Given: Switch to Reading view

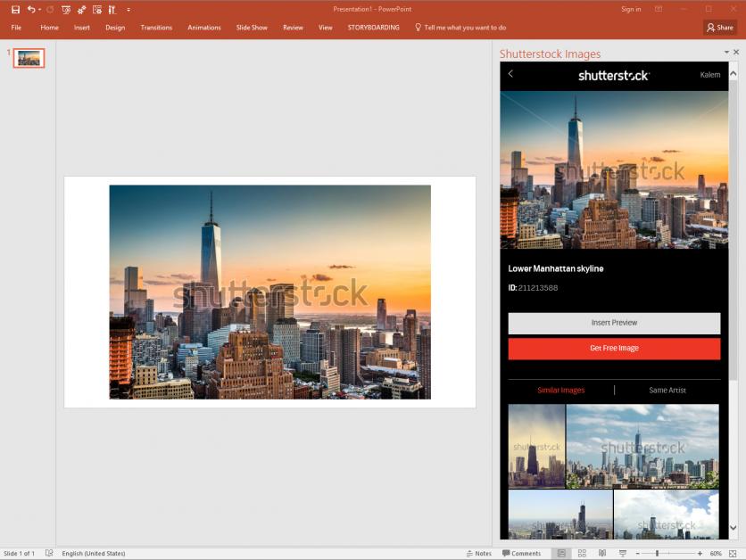Looking at the screenshot, I should tap(602, 554).
